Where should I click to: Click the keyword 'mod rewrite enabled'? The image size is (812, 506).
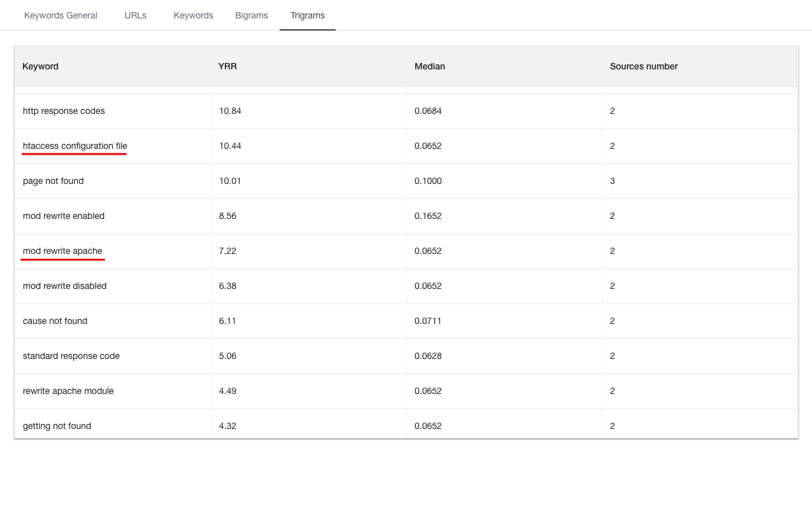tap(64, 216)
